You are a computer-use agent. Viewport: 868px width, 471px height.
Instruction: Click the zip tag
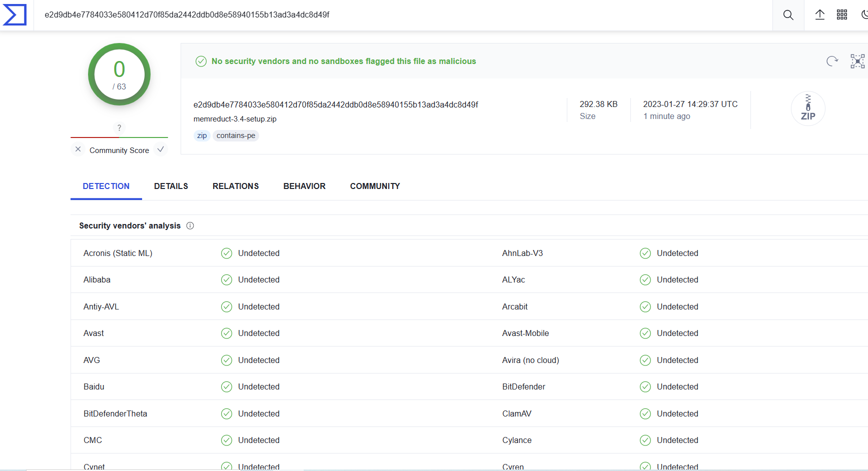(202, 135)
